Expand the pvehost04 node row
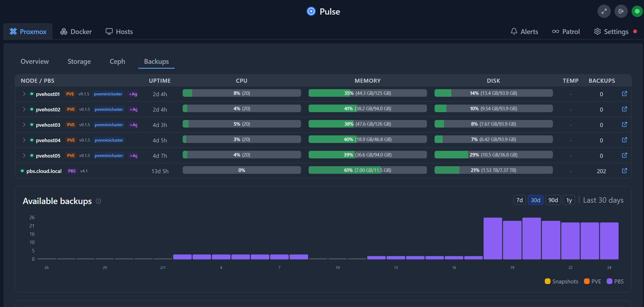 click(x=24, y=140)
